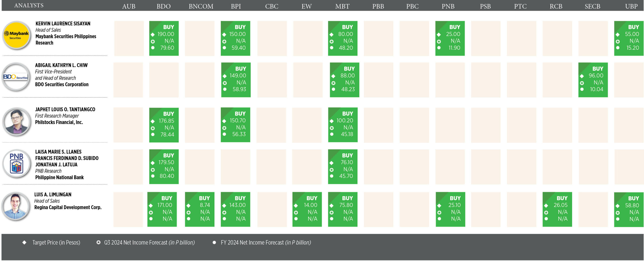Click the Abigail Kathryn L. Chiw name
The image size is (644, 261).
(x=61, y=65)
